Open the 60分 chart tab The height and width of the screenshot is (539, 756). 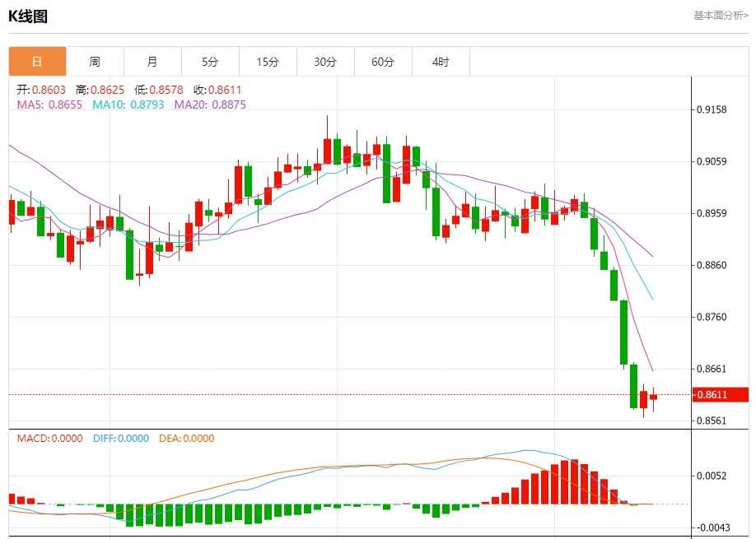click(383, 62)
